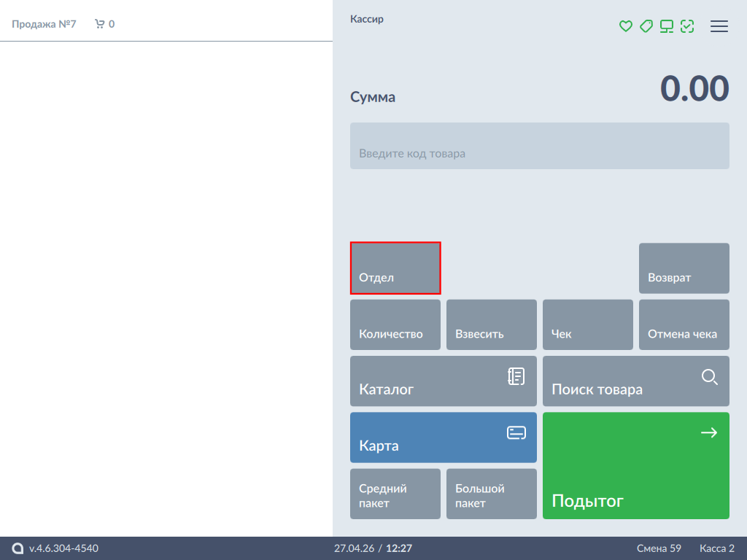This screenshot has height=560, width=747.
Task: Click the green monitor status icon
Action: pyautogui.click(x=667, y=26)
